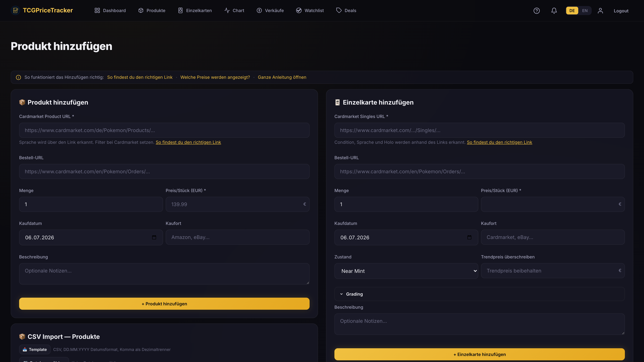Screen dimensions: 644x362
Task: Click the + Einzelkarte hinzufügen button
Action: pyautogui.click(x=479, y=354)
